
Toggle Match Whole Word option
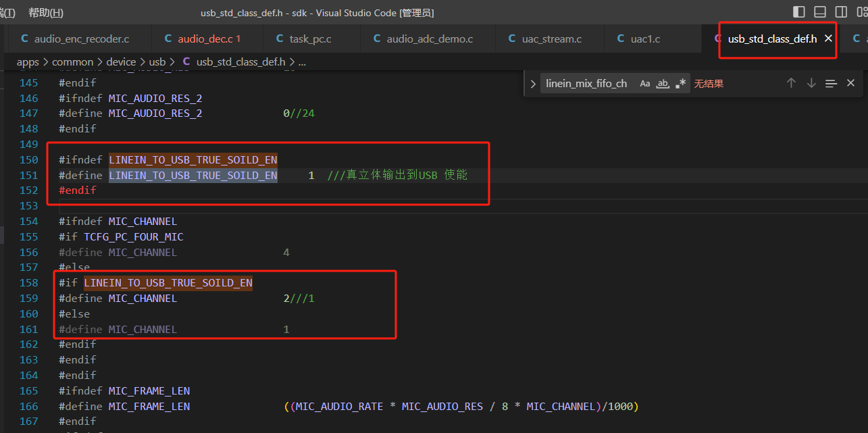click(663, 84)
